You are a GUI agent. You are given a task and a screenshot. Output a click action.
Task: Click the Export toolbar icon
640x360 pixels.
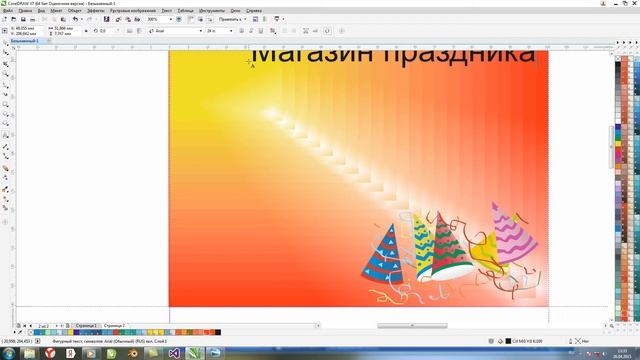(128, 19)
